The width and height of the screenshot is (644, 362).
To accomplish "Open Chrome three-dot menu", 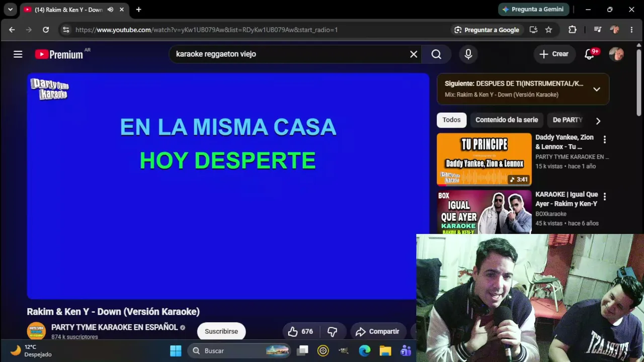I will 631,30.
